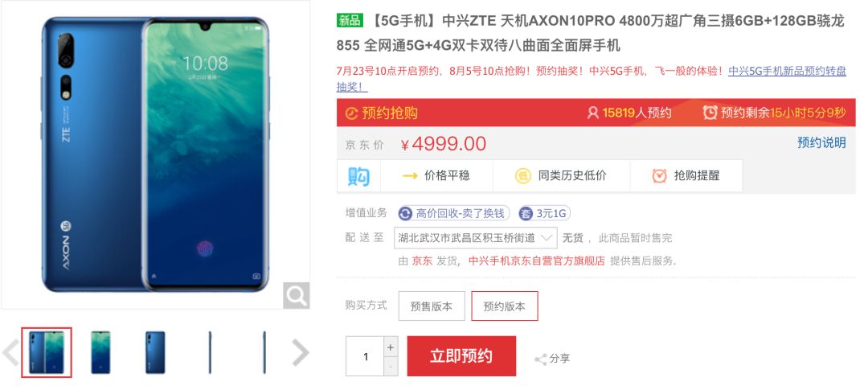Click the yellow arrow icon beside 价格平稳
Viewport: 868px width, 386px height.
pyautogui.click(x=410, y=175)
